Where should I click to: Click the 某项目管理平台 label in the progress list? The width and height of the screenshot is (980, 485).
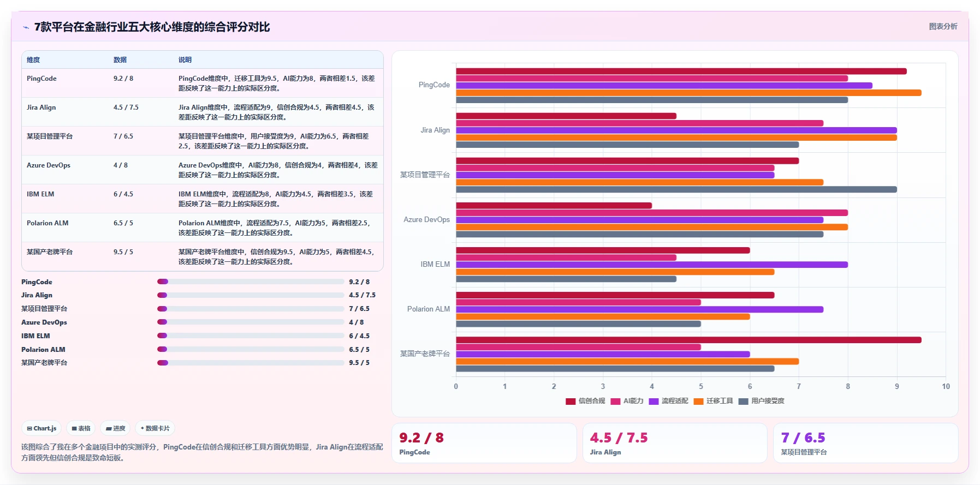click(x=44, y=309)
